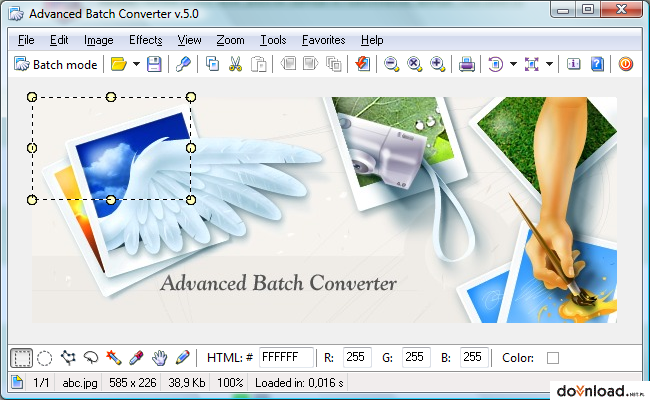Select the polygon selection tool

pyautogui.click(x=68, y=358)
